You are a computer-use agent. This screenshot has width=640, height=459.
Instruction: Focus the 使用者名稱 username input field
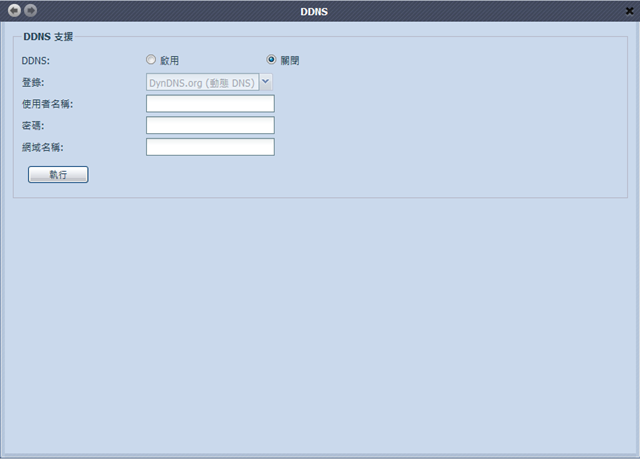coord(210,104)
